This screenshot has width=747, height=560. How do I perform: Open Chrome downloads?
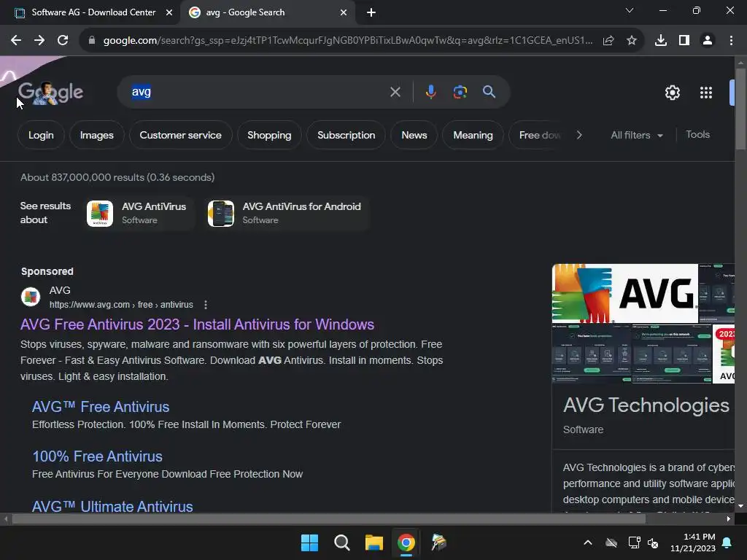tap(661, 41)
